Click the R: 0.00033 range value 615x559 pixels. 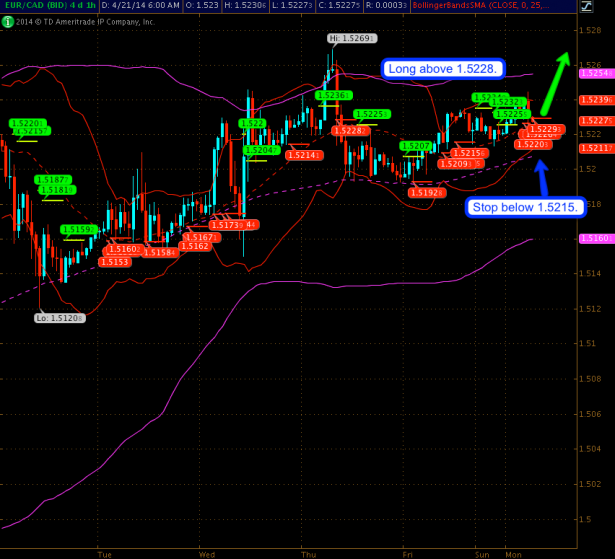pyautogui.click(x=385, y=5)
